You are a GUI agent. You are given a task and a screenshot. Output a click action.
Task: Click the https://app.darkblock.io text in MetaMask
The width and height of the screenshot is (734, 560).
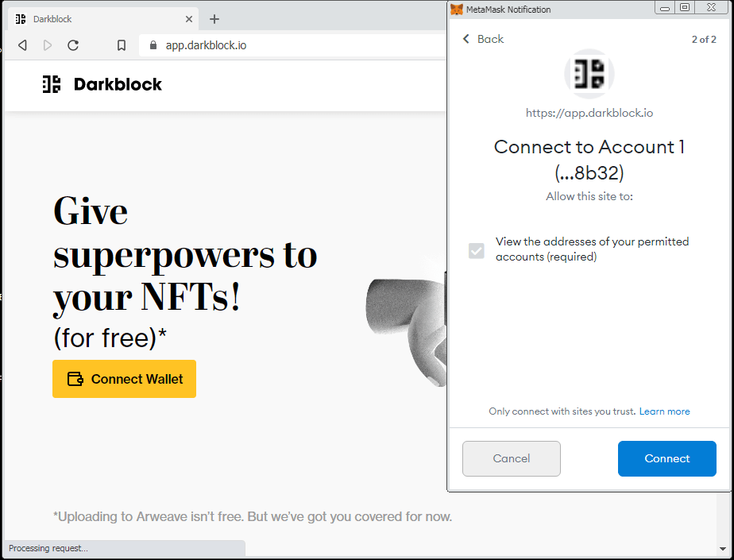tap(589, 113)
